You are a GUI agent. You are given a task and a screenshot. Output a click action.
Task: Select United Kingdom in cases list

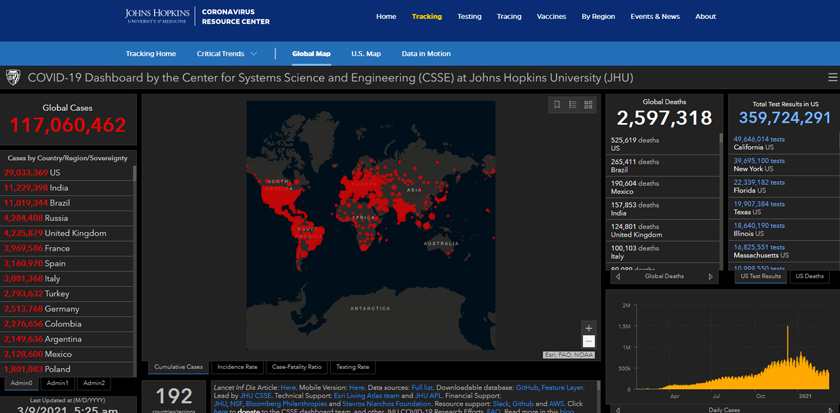67,233
